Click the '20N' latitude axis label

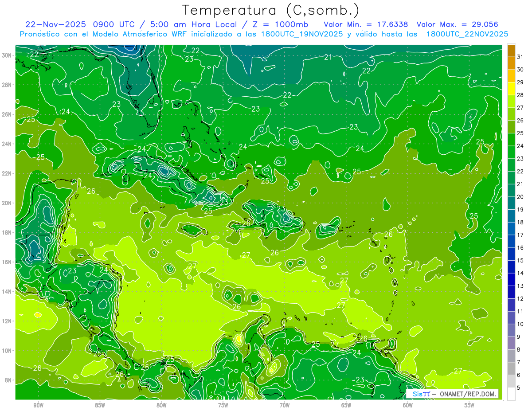pos(7,203)
